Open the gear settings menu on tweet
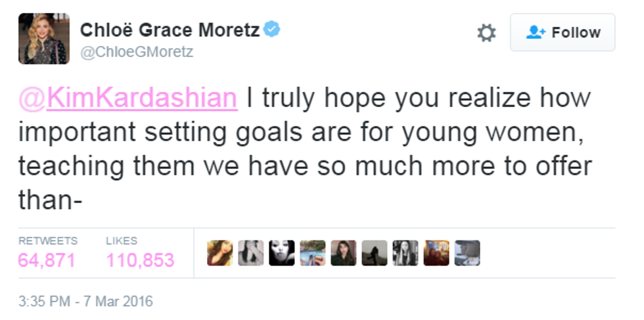Viewport: 644px width, 320px height. [x=486, y=33]
